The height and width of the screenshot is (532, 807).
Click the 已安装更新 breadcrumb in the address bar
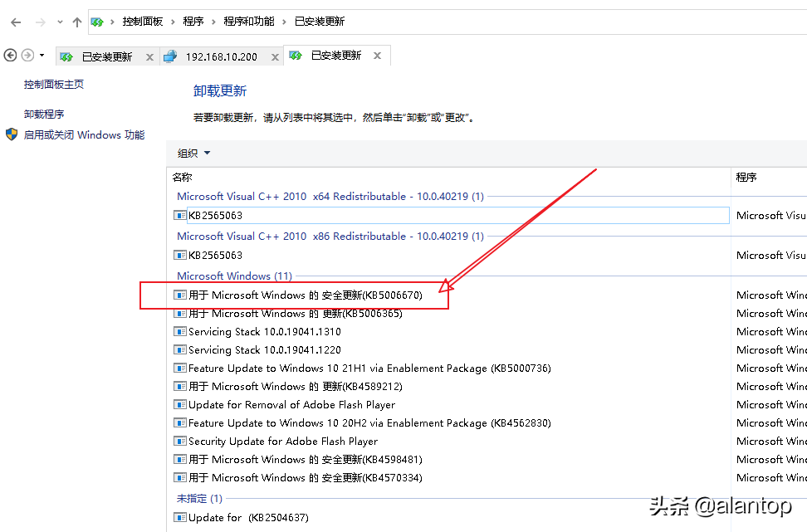(320, 22)
